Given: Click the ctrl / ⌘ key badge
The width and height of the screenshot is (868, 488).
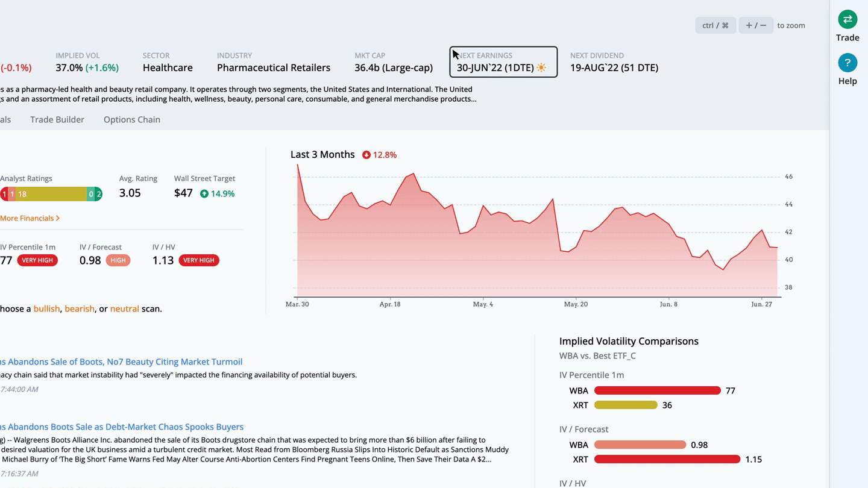Looking at the screenshot, I should click(715, 25).
